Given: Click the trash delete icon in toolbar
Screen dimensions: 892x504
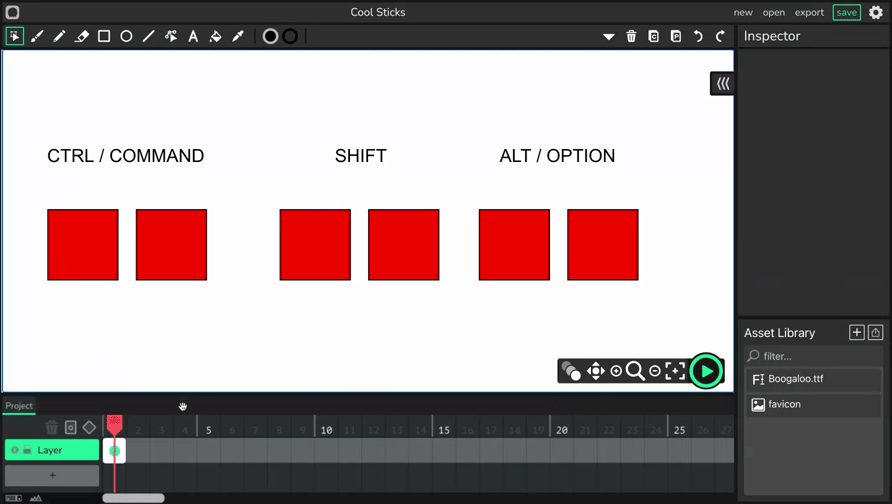Looking at the screenshot, I should coord(631,36).
